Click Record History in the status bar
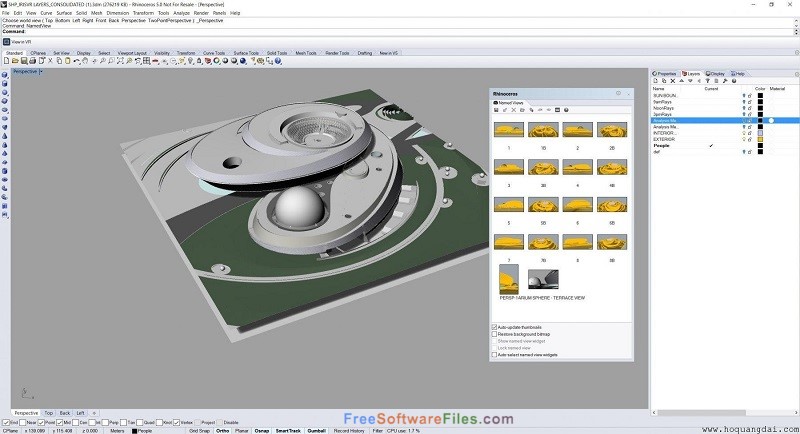 [x=349, y=431]
